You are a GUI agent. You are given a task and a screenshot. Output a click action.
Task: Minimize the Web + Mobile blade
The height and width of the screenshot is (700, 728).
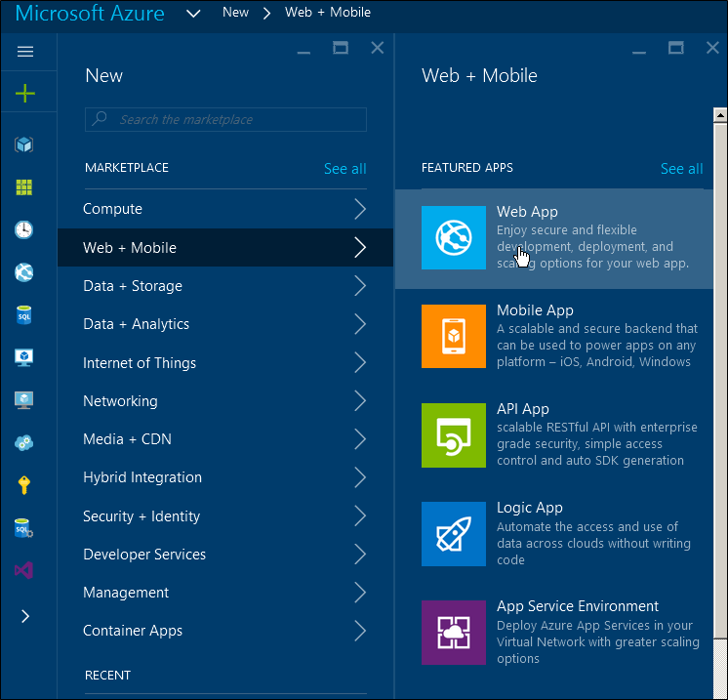pyautogui.click(x=639, y=52)
